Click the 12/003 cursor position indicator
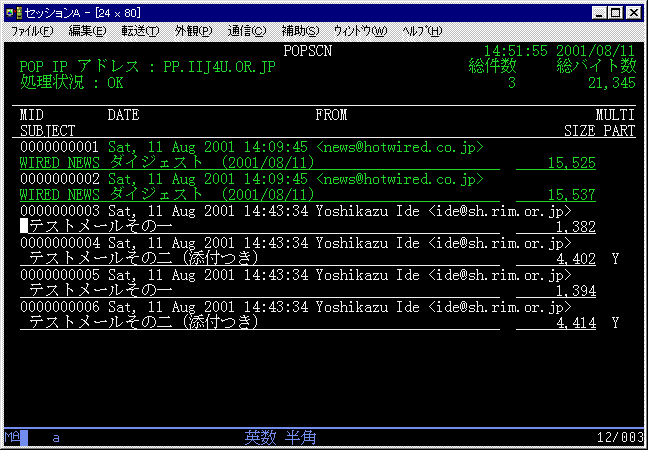This screenshot has height=450, width=648. [x=618, y=438]
